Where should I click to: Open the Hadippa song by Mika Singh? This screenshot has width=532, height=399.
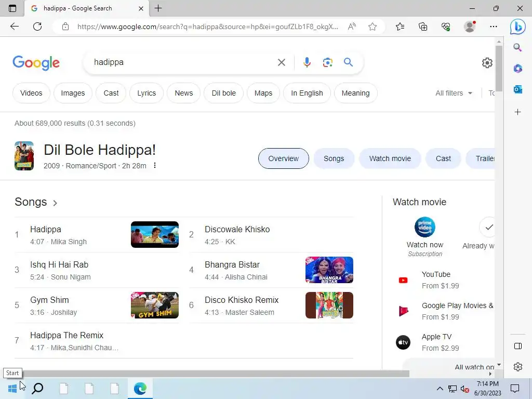pos(97,235)
